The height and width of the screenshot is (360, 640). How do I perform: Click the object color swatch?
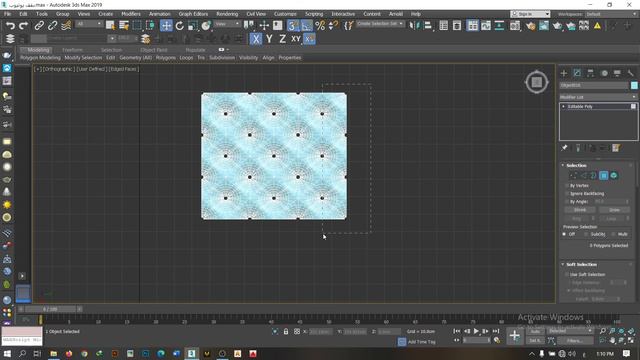(634, 85)
